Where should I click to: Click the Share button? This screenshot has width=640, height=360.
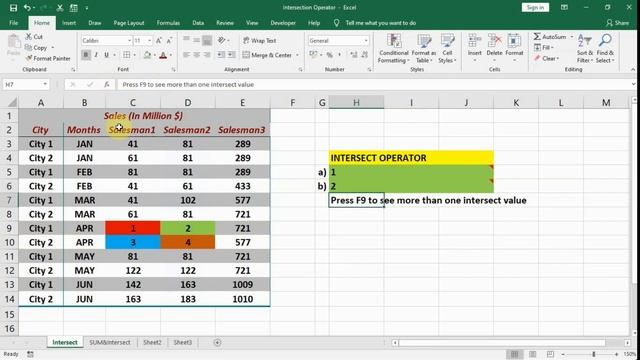[618, 23]
